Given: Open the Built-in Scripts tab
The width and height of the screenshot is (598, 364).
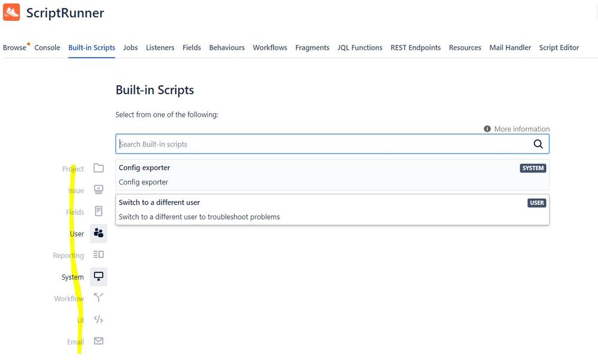Looking at the screenshot, I should tap(92, 48).
